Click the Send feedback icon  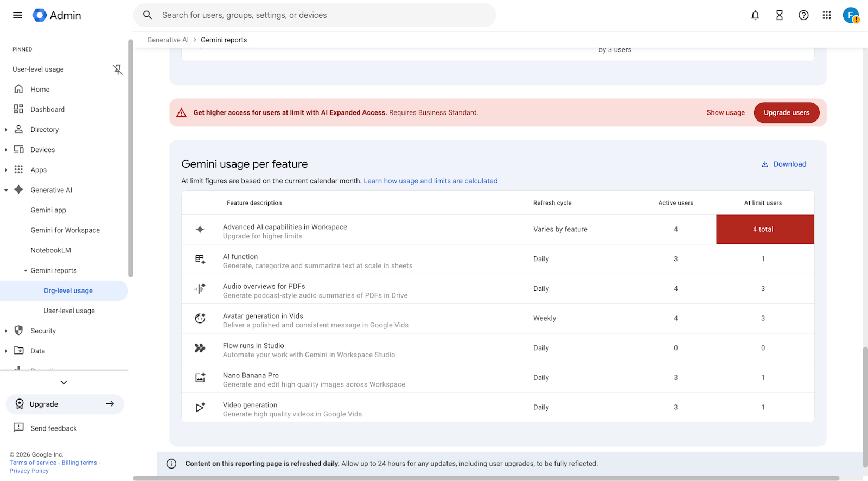18,428
